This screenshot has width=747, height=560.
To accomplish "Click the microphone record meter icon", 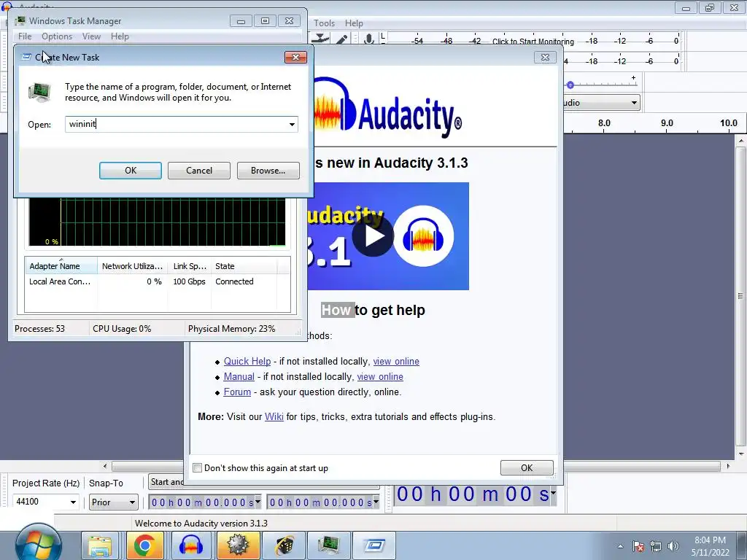I will (368, 39).
